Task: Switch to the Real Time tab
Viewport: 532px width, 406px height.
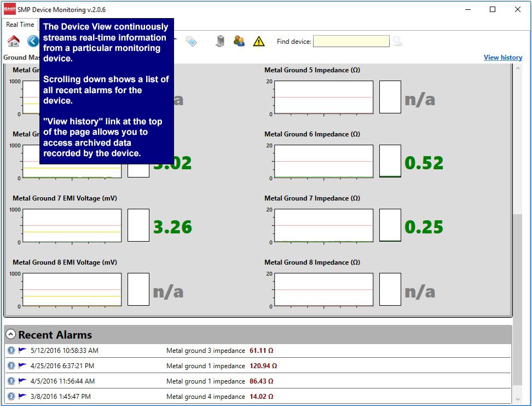Action: coord(20,25)
